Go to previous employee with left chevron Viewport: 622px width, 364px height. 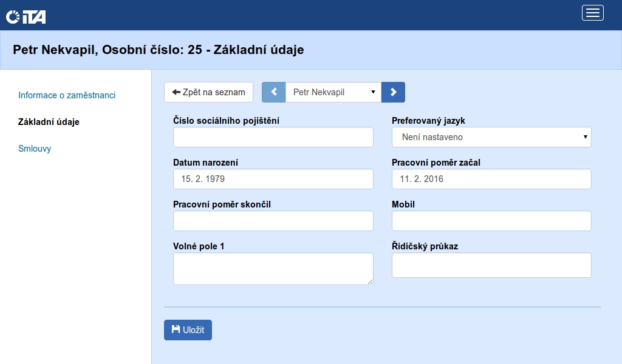[x=273, y=92]
